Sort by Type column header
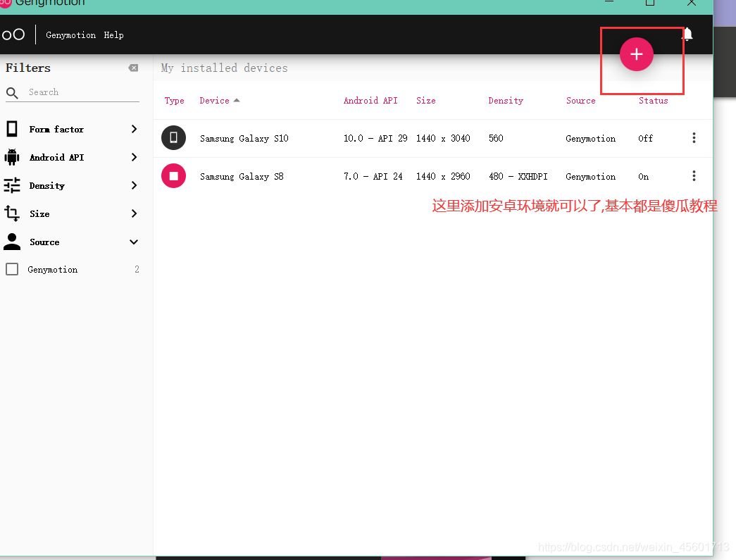736x560 pixels. coord(174,101)
